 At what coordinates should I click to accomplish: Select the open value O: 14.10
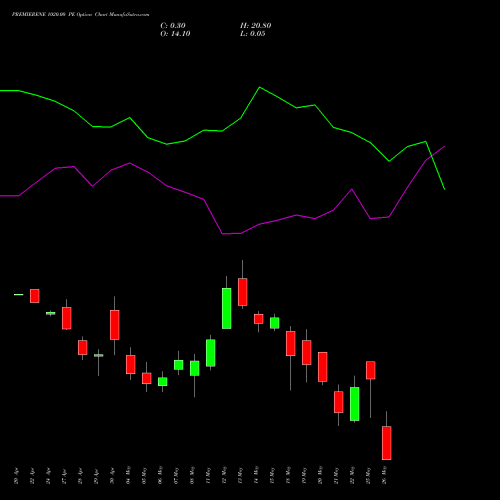point(175,34)
